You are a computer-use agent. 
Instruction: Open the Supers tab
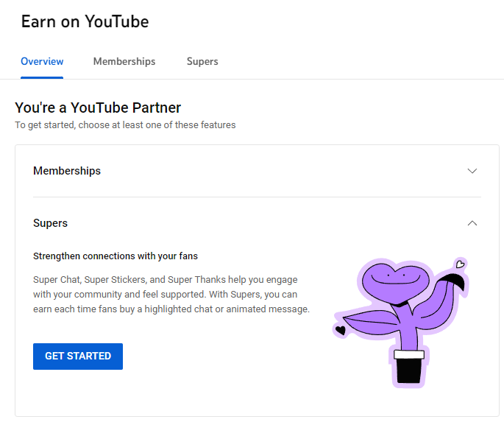tap(202, 61)
